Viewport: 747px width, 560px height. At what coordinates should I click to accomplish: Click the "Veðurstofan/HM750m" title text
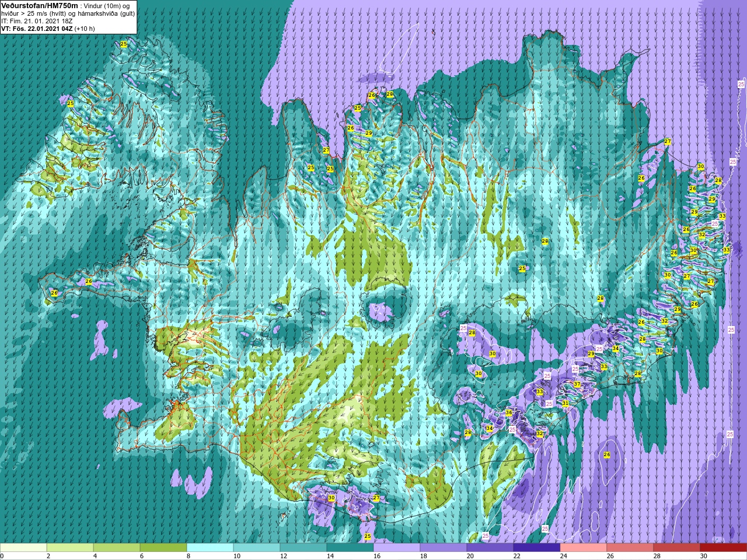click(x=39, y=5)
